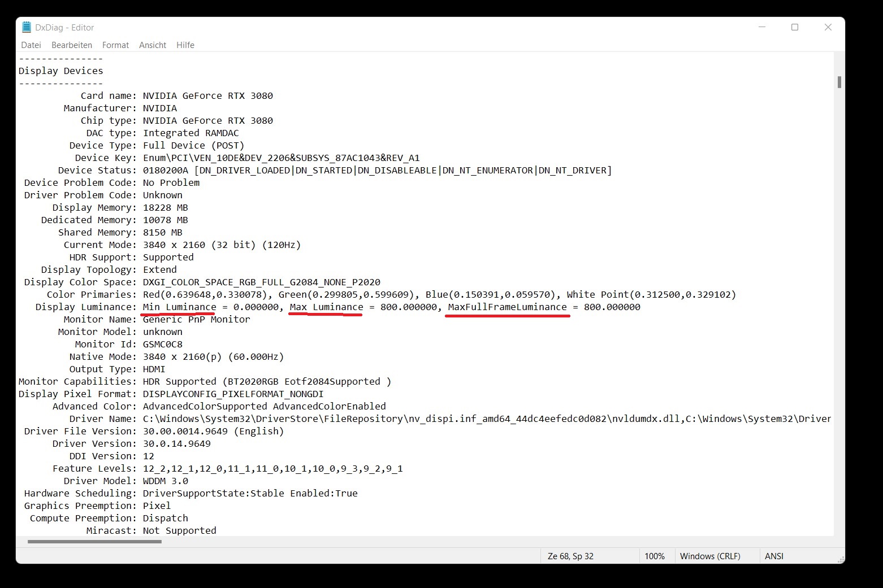
Task: Click 'NVIDIA GeForce RTX 3080' on Card name line
Action: tap(208, 95)
